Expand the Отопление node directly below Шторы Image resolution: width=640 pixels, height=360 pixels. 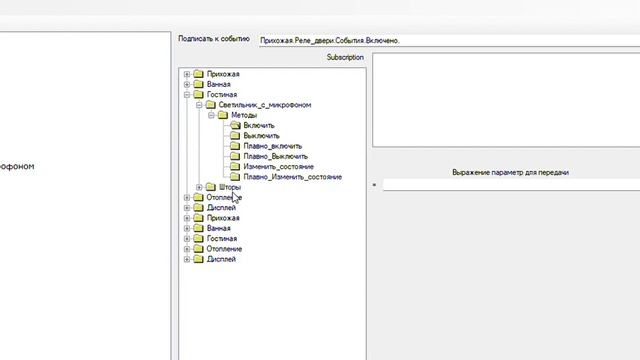(x=187, y=198)
